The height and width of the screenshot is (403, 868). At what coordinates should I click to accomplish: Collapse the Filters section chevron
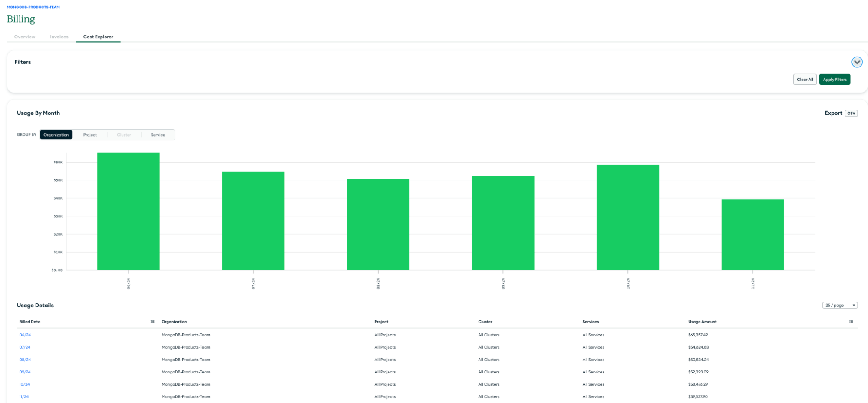(x=857, y=62)
